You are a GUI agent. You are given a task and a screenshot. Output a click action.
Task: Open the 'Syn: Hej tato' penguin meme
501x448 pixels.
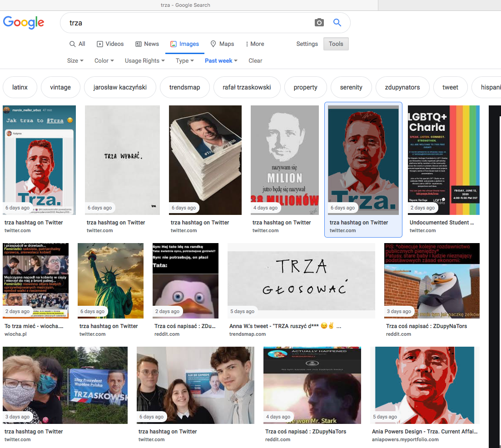[x=186, y=280]
